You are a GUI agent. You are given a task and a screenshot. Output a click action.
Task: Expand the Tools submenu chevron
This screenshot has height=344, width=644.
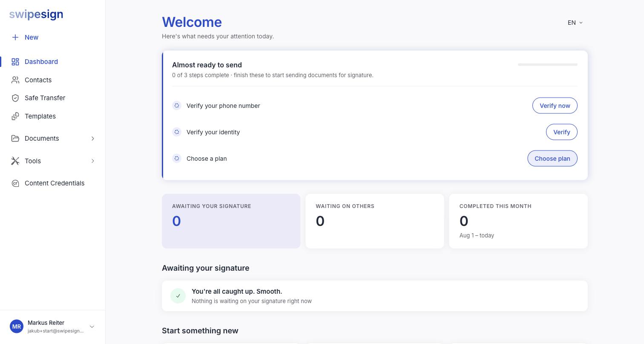pyautogui.click(x=92, y=161)
